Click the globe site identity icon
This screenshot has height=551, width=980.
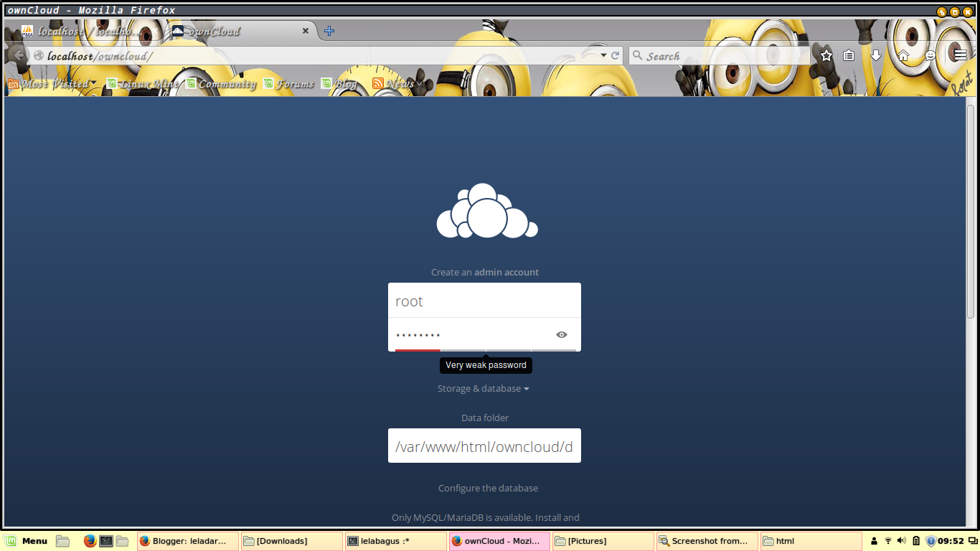[x=39, y=55]
